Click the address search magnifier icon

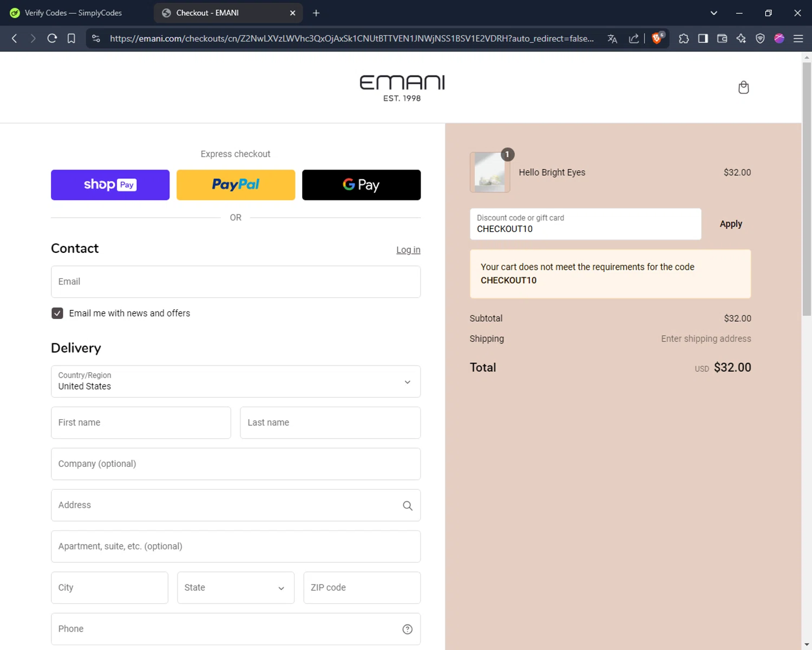408,505
